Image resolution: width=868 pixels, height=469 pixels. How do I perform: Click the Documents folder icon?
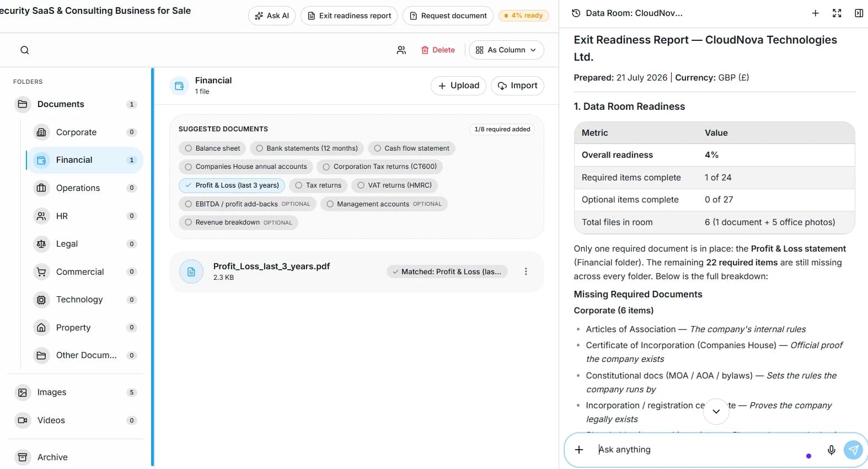click(23, 104)
